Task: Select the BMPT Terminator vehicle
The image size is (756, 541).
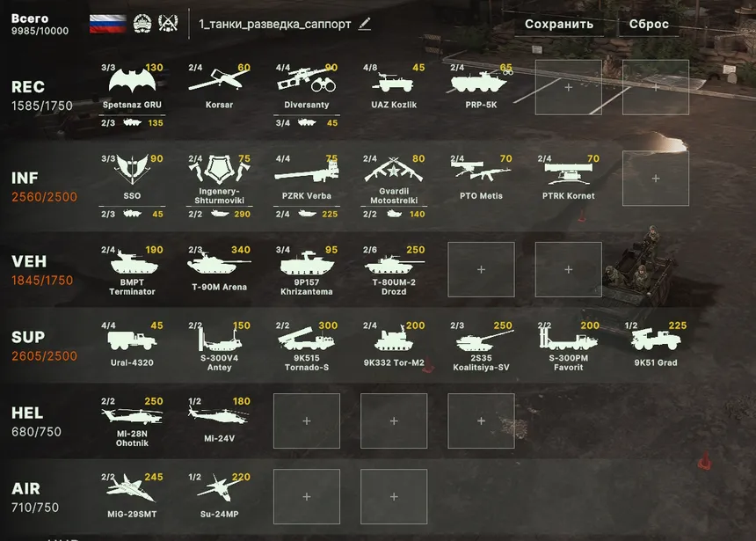Action: 132,271
